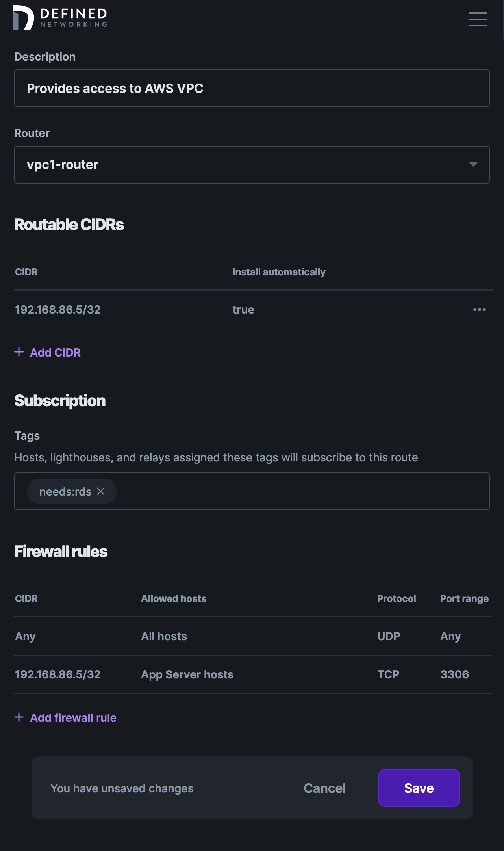The image size is (504, 851).
Task: Select the 192.168.86.5/32 CIDR entry
Action: (x=58, y=310)
